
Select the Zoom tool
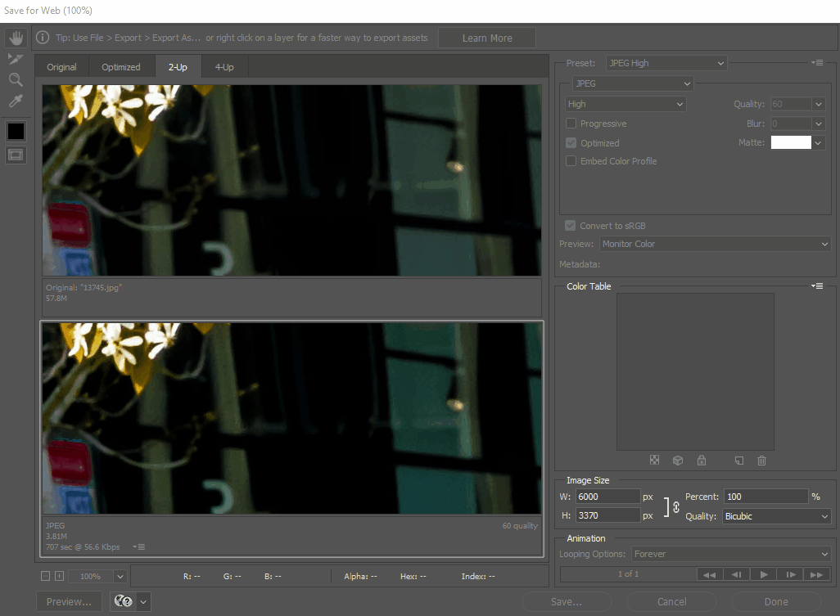point(16,80)
